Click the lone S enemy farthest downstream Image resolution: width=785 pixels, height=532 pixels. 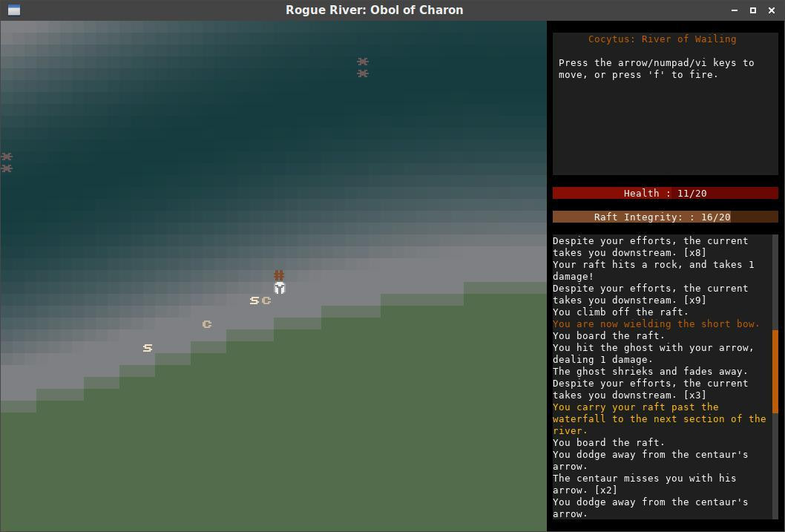point(147,348)
